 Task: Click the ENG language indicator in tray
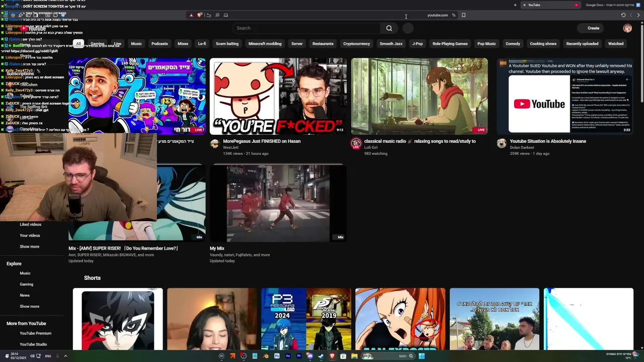(48, 356)
